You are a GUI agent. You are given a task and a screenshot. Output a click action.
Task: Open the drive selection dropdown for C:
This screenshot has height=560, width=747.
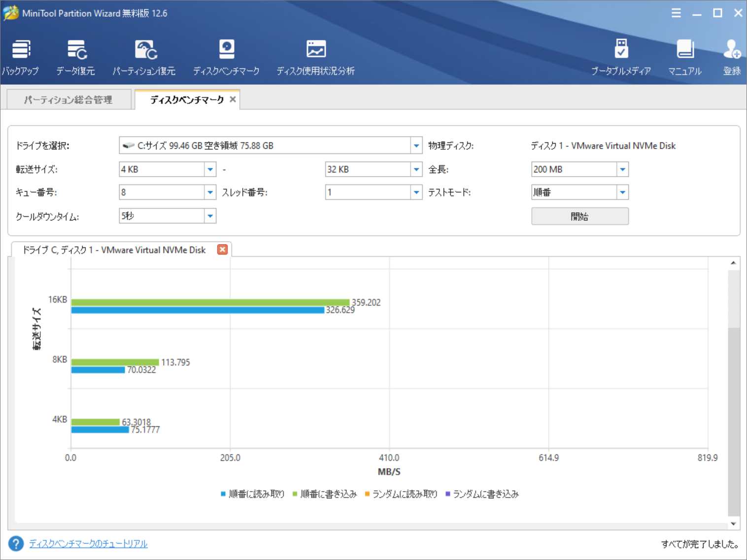click(x=416, y=145)
